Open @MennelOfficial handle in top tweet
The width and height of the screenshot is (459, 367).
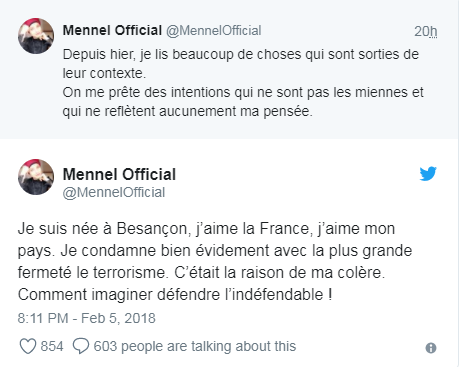[214, 31]
